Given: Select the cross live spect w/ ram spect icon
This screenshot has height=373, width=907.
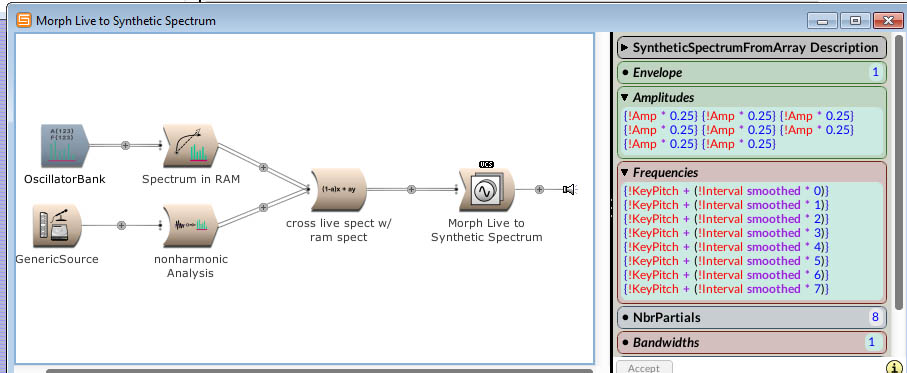Looking at the screenshot, I should coord(338,190).
